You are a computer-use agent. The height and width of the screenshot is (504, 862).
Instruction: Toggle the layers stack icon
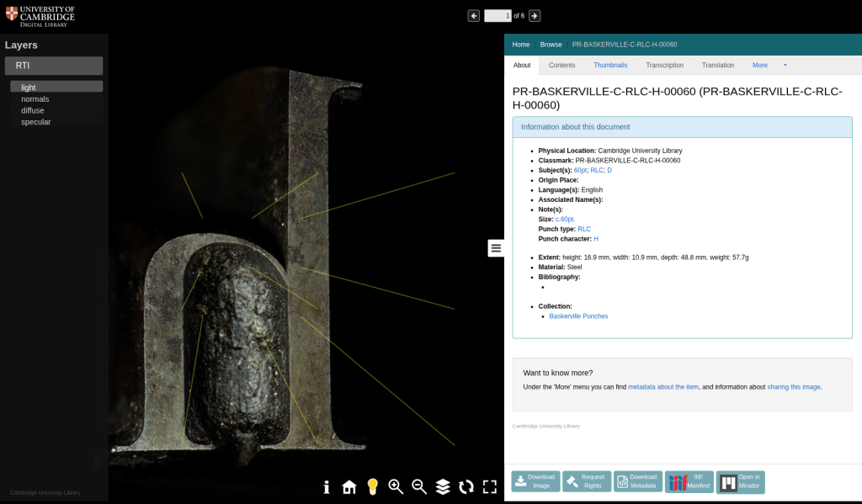click(x=443, y=487)
